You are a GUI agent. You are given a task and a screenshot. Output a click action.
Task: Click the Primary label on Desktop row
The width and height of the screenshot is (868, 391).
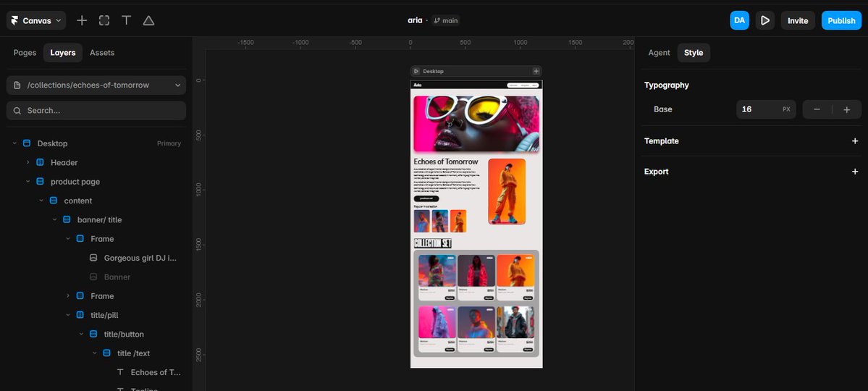(169, 143)
